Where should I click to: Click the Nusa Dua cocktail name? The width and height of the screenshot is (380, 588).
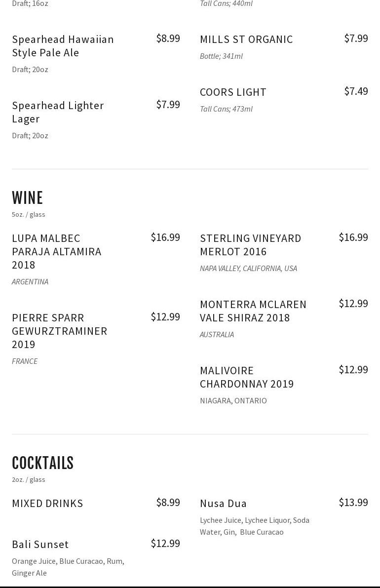223,503
